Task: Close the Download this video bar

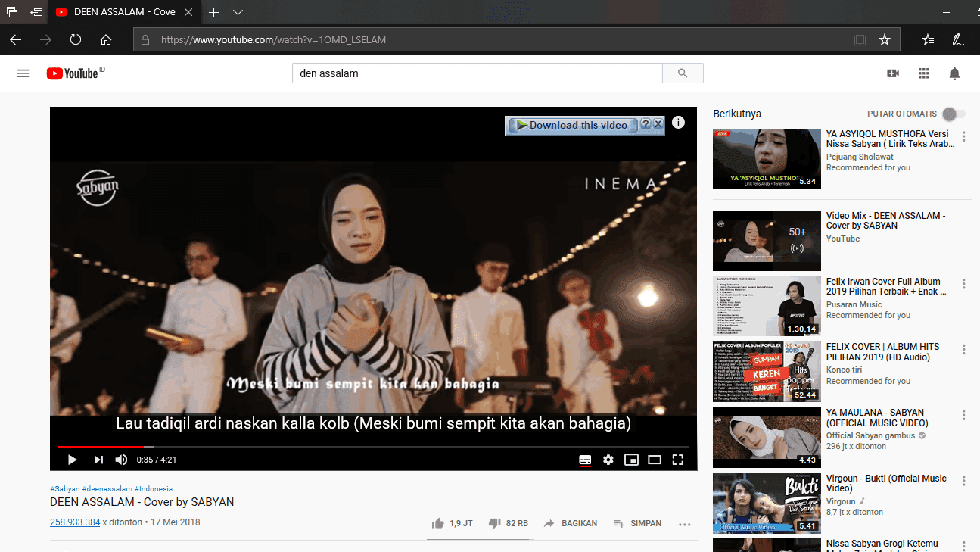Action: [658, 124]
